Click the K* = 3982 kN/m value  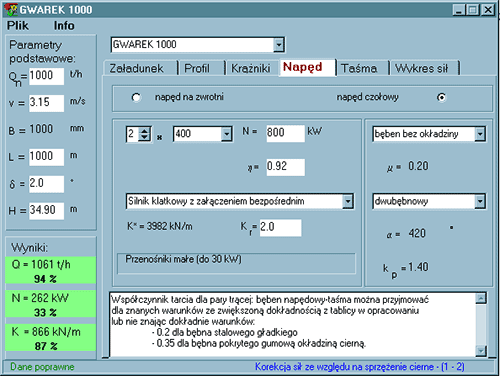coord(160,226)
